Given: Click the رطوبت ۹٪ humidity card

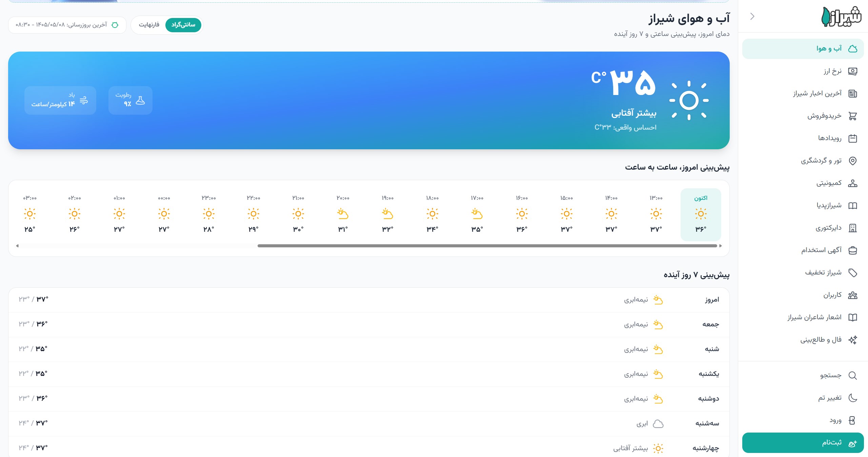Looking at the screenshot, I should [130, 100].
